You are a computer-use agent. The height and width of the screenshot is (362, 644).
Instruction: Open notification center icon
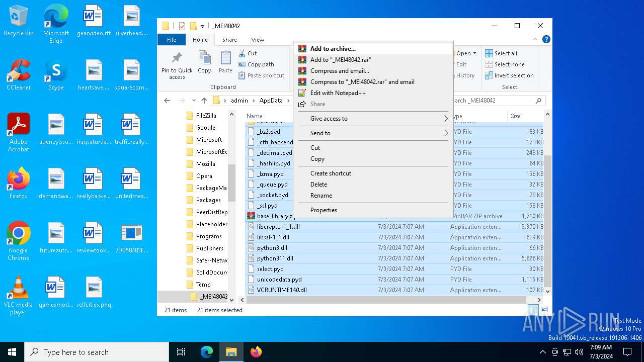[627, 352]
